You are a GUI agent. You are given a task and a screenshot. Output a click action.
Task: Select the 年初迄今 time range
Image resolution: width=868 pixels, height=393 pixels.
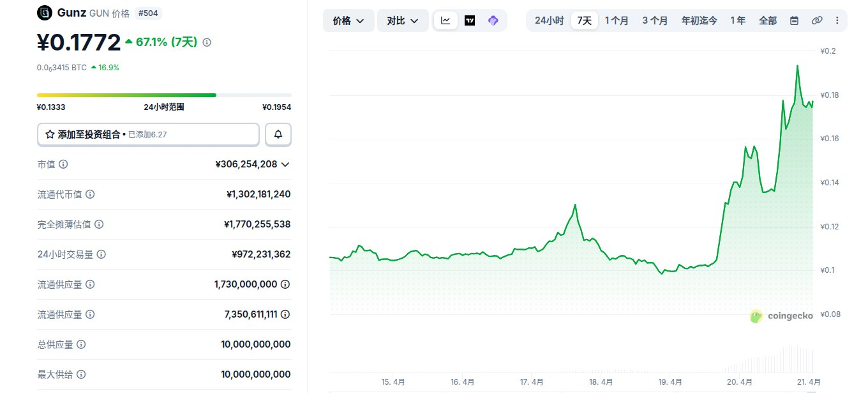coord(699,20)
